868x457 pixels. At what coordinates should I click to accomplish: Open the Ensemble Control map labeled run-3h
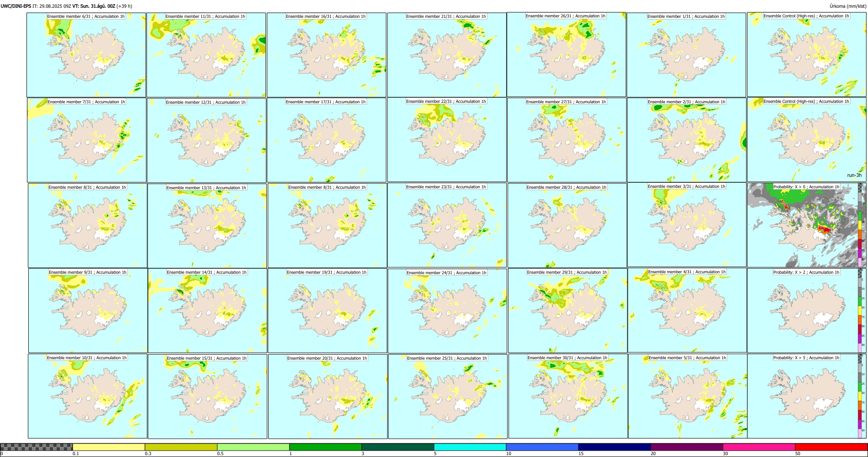[806, 140]
